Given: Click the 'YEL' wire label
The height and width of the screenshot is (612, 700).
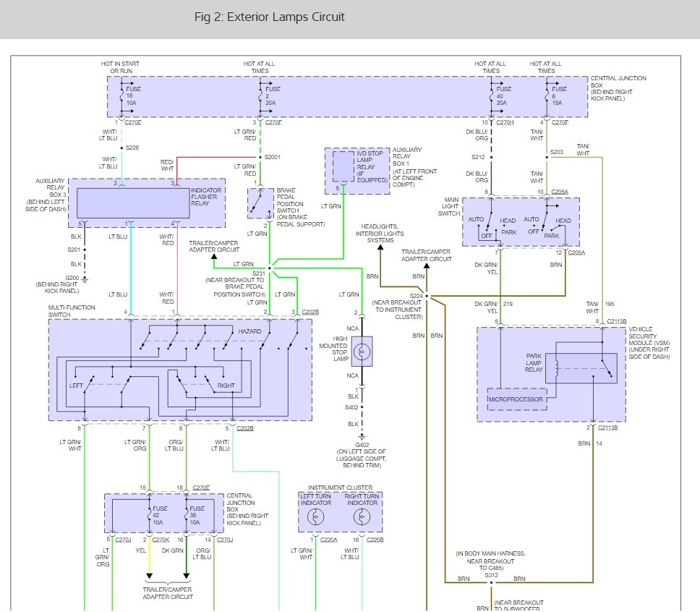Looking at the screenshot, I should click(x=140, y=551).
